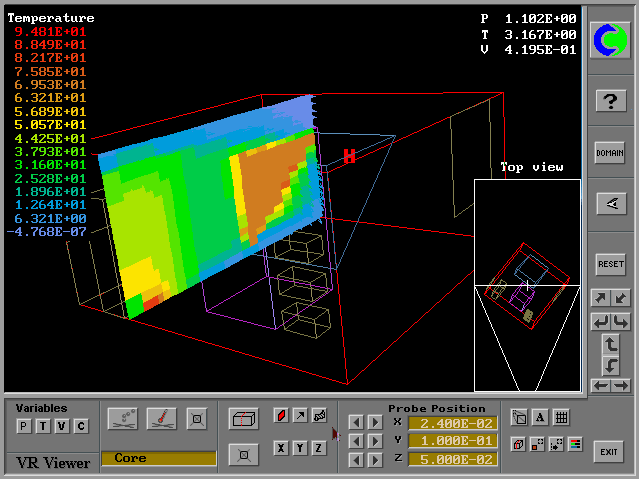The width and height of the screenshot is (639, 479).
Task: Increase the probe Z position
Action: tap(375, 460)
